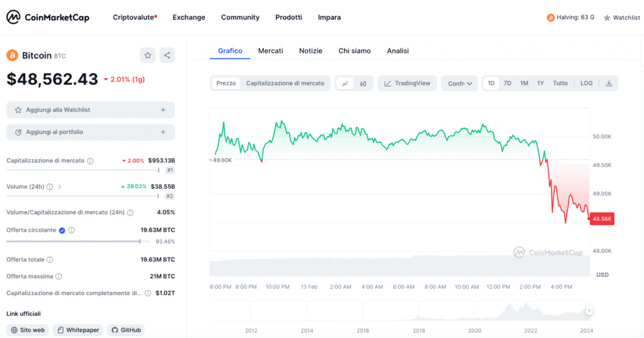Click the Aggiungi alla Watchlist label
Image resolution: width=644 pixels, height=338 pixels.
tap(58, 110)
